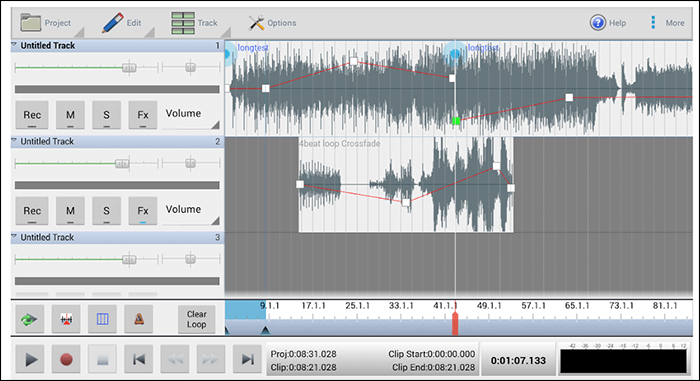700x381 pixels.
Task: Open the Options menu
Action: pos(272,23)
